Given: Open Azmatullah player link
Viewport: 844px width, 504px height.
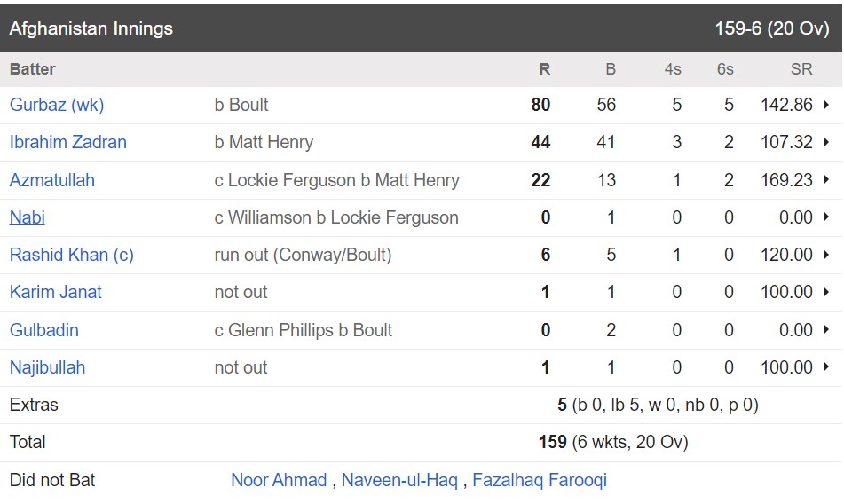Looking at the screenshot, I should pyautogui.click(x=52, y=180).
